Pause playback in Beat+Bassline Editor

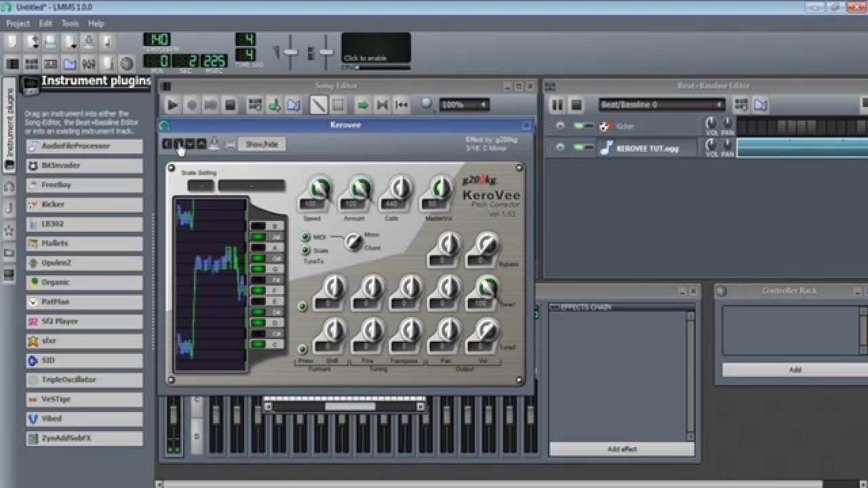(x=557, y=105)
